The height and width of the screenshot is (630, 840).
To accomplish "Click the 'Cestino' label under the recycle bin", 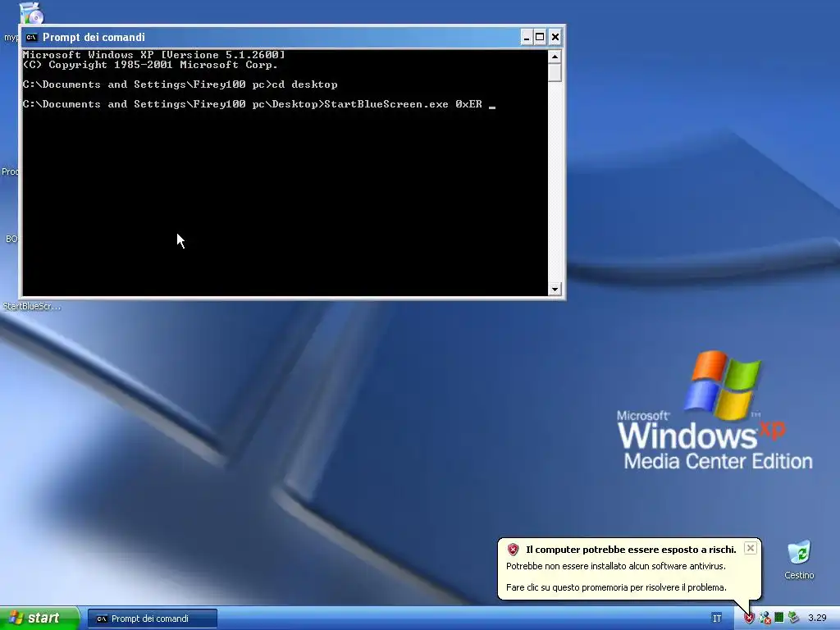I will coord(799,575).
